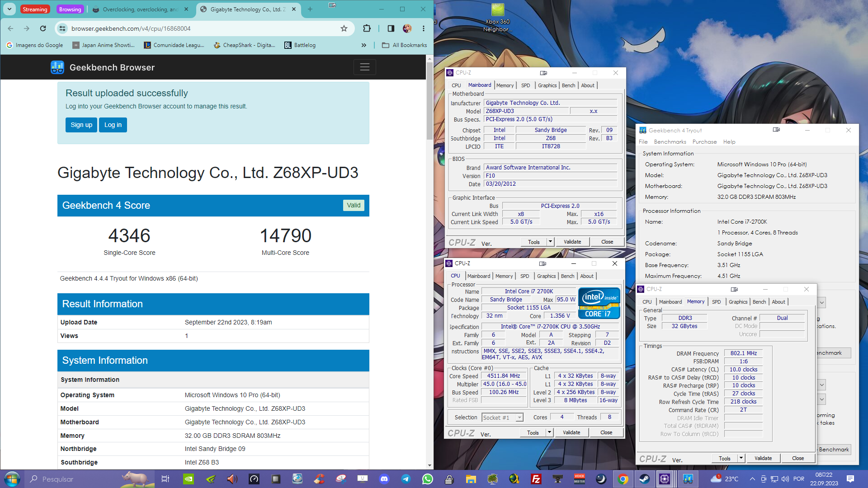Open File Explorer from taskbar
Image resolution: width=868 pixels, height=488 pixels.
pyautogui.click(x=471, y=479)
